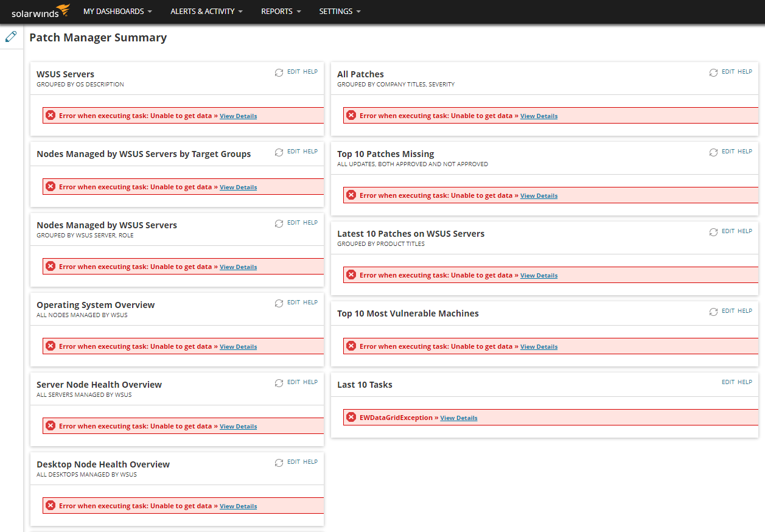Viewport: 765px width, 532px height.
Task: Edit the Top 10 Patches Missing widget
Action: (728, 152)
